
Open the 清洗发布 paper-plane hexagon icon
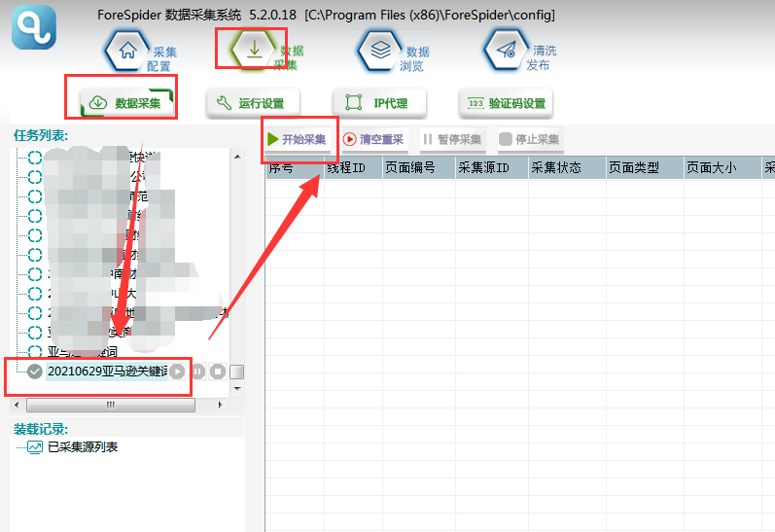(507, 50)
